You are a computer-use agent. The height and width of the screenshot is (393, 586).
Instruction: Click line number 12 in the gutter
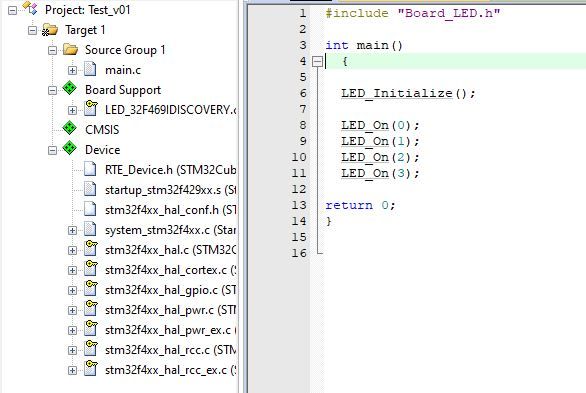pyautogui.click(x=299, y=189)
